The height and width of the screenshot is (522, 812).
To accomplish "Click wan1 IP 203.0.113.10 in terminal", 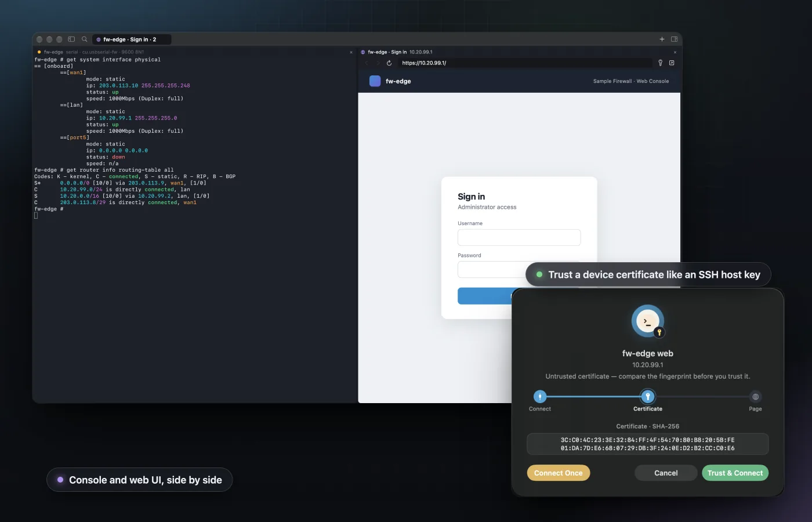I will point(118,86).
